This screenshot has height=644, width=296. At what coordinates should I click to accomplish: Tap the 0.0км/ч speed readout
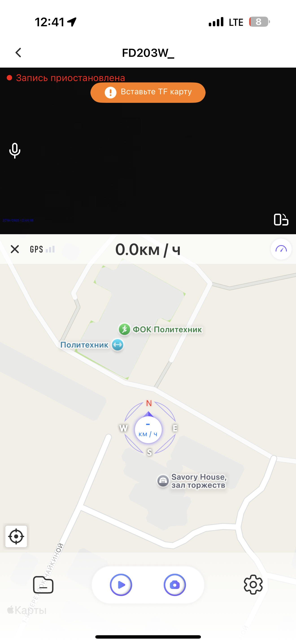[x=148, y=249]
